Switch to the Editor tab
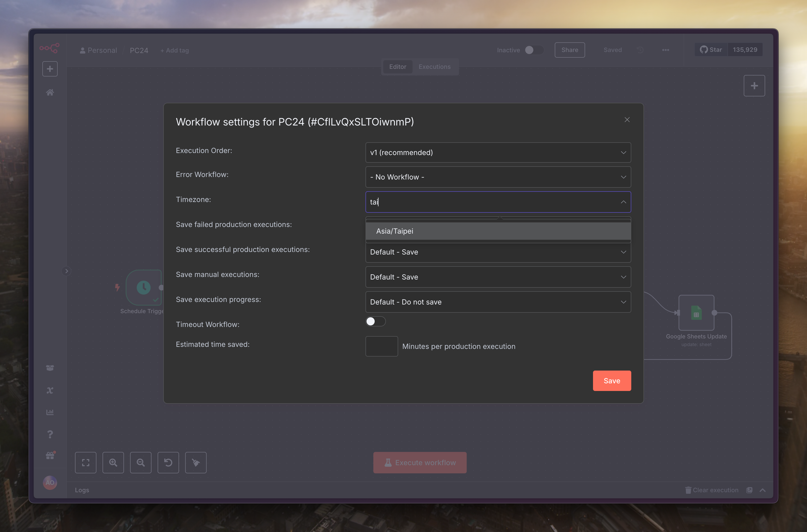The image size is (807, 532). coord(398,67)
